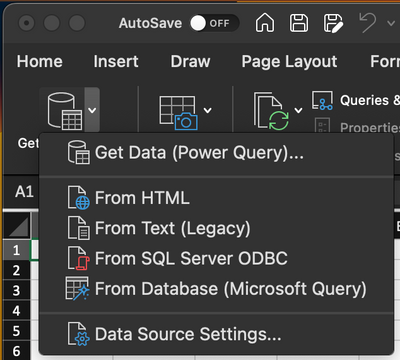Select row 1 header
400x360 pixels.
(x=16, y=250)
